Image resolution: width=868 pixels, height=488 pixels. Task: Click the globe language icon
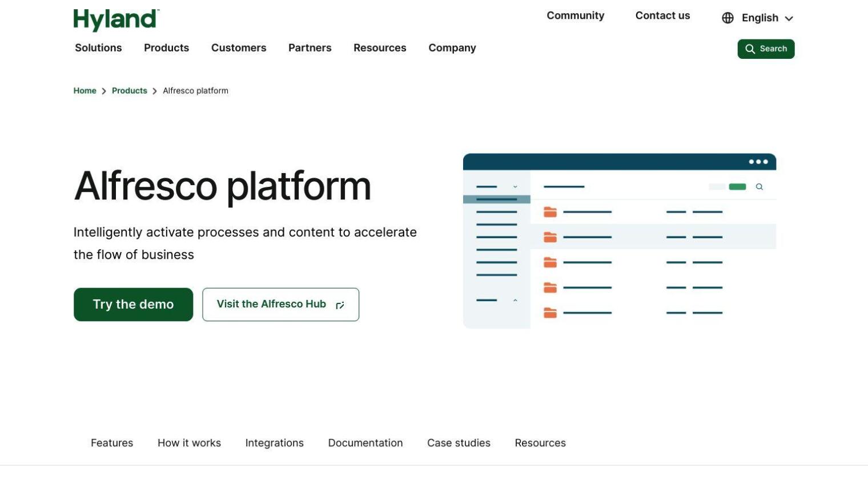click(x=728, y=18)
